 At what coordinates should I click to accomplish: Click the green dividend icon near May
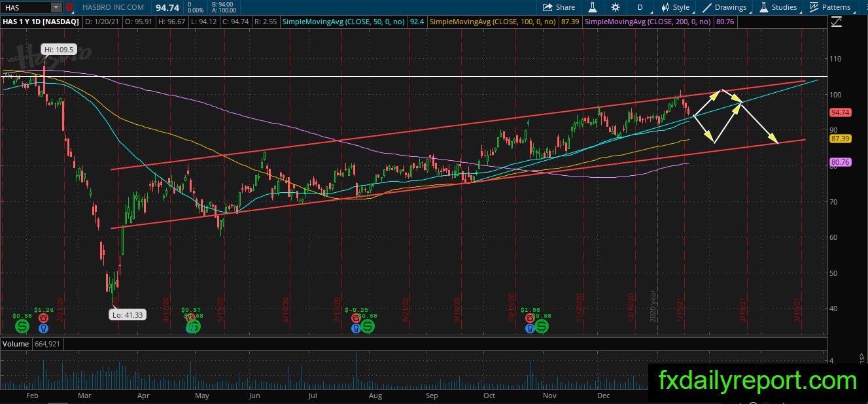(192, 326)
